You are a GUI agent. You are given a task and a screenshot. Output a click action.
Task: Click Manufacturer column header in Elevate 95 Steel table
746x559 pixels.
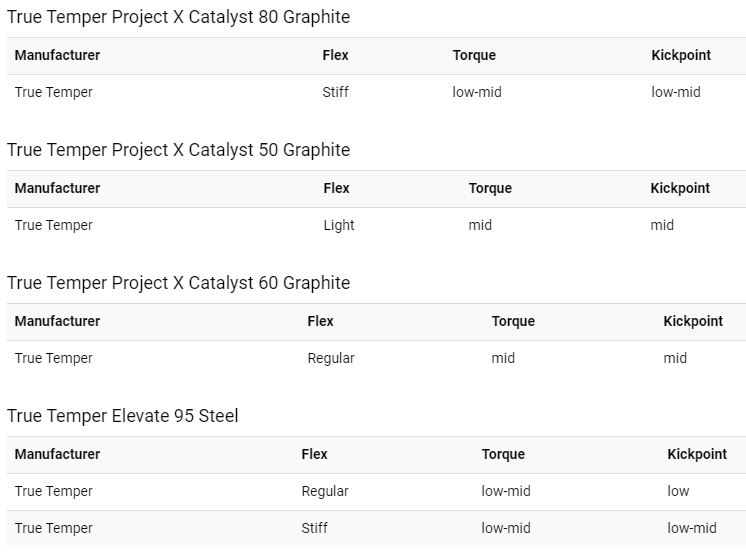point(57,454)
